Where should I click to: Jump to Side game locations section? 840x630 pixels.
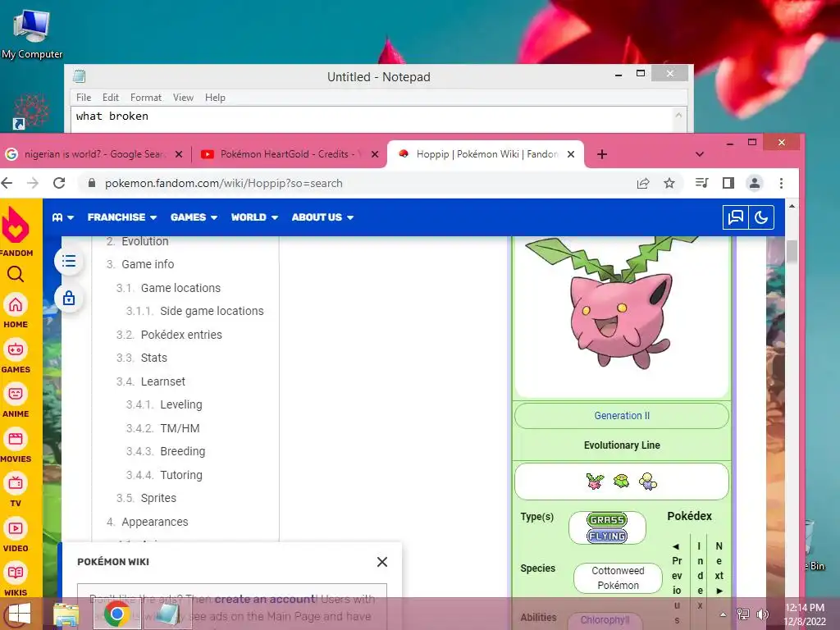(212, 311)
